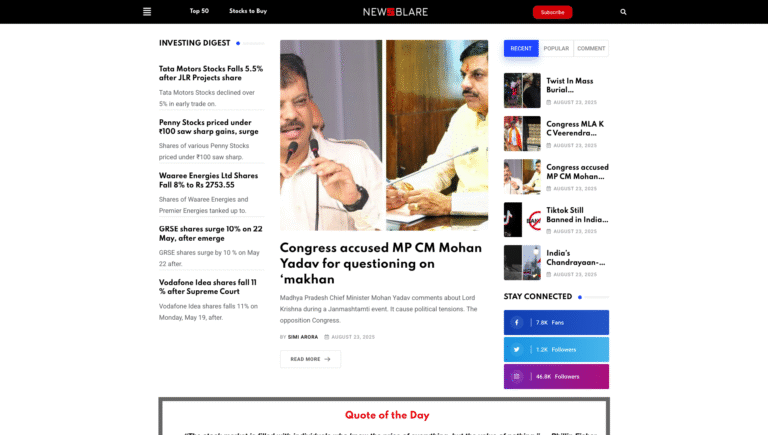Open Stocks to Buy menu item
The image size is (768, 435).
[x=248, y=11]
